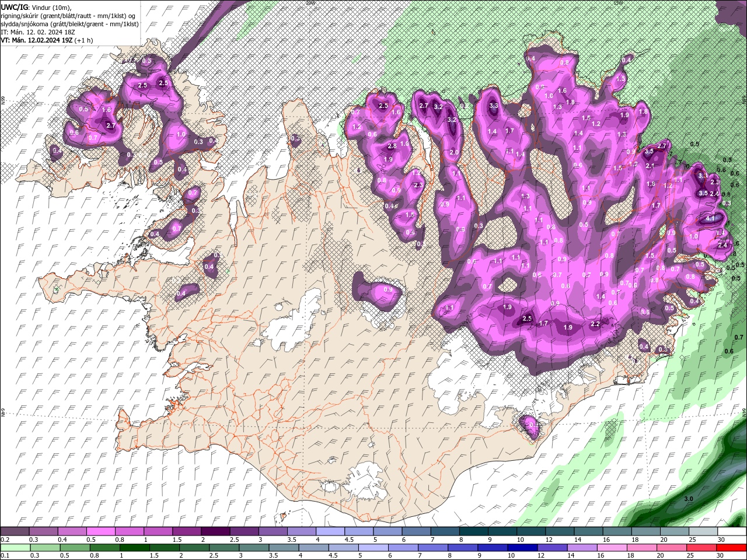This screenshot has height=560, width=747.
Task: Pick the lower legend swatch starting at 0.5
Action: coord(75,548)
